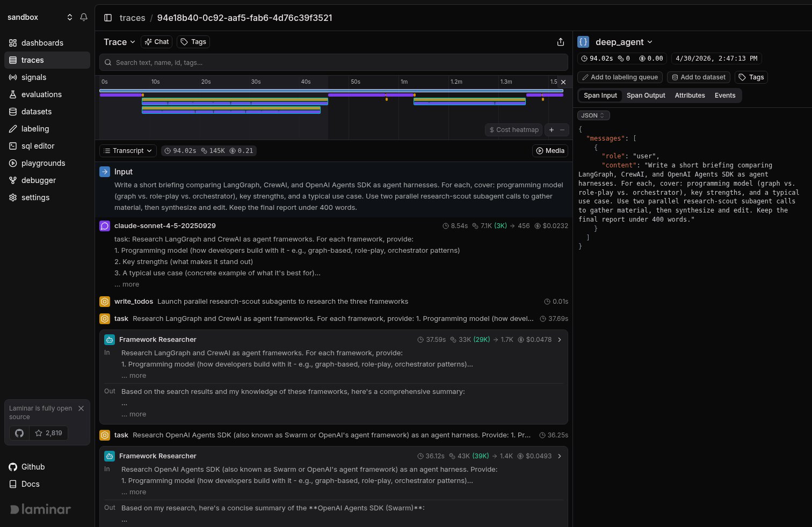
Task: Open Tags in the trace toolbar
Action: pos(193,42)
